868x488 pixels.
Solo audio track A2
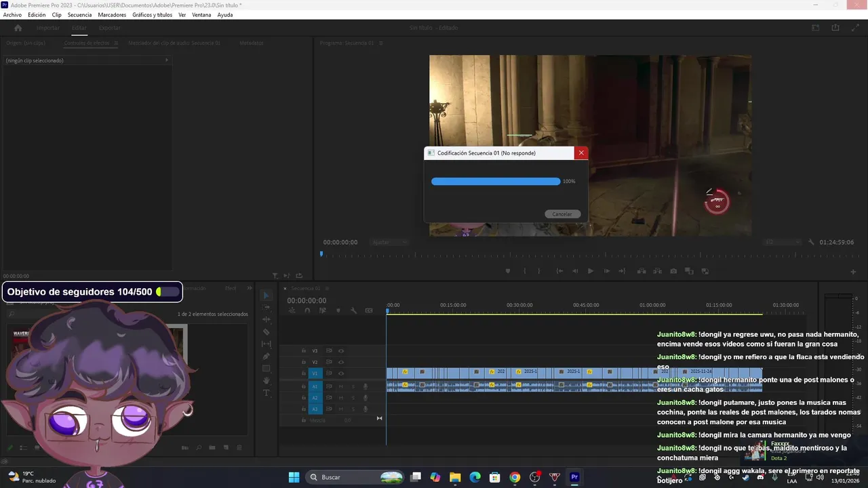(353, 398)
